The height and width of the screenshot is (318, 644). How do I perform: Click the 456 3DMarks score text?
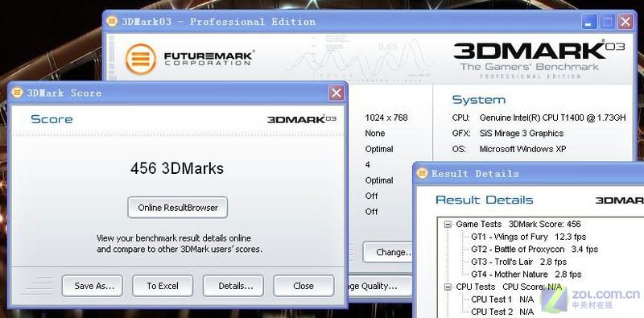tap(177, 168)
